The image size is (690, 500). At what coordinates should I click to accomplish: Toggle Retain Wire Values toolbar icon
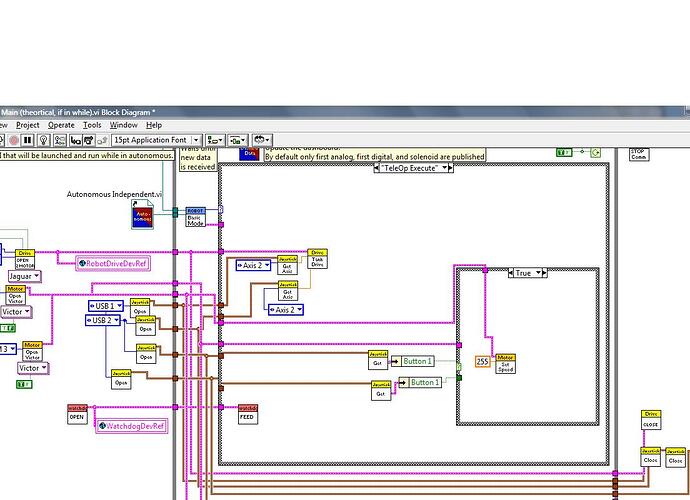60,140
